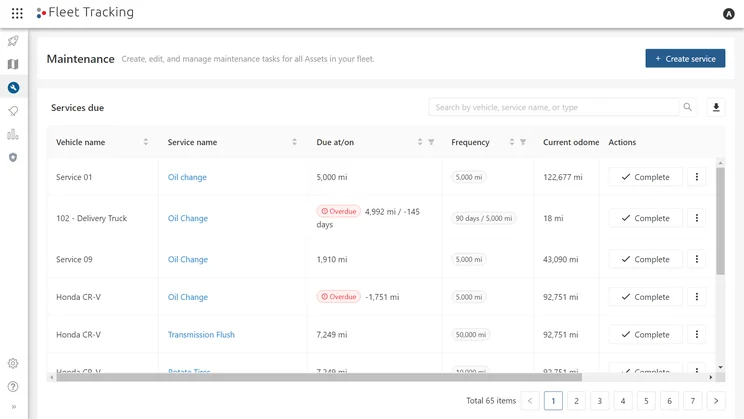This screenshot has width=744, height=419.
Task: Download the services due list
Action: [x=716, y=107]
